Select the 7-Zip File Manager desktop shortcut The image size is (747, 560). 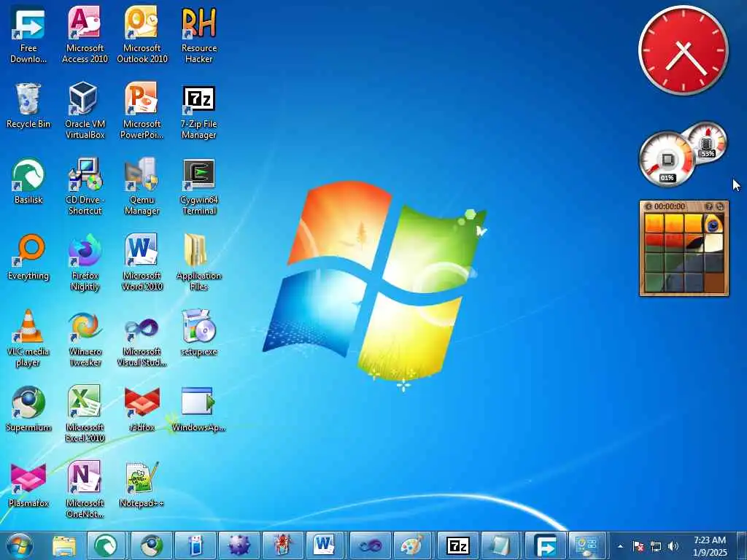198,111
